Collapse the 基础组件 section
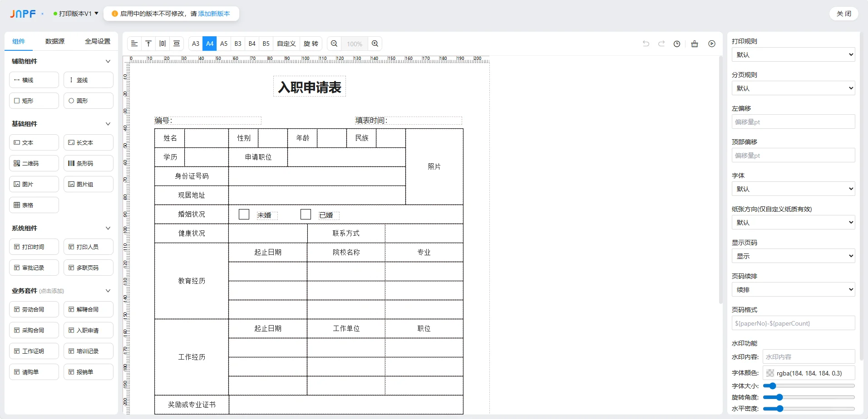The width and height of the screenshot is (868, 419). point(108,123)
